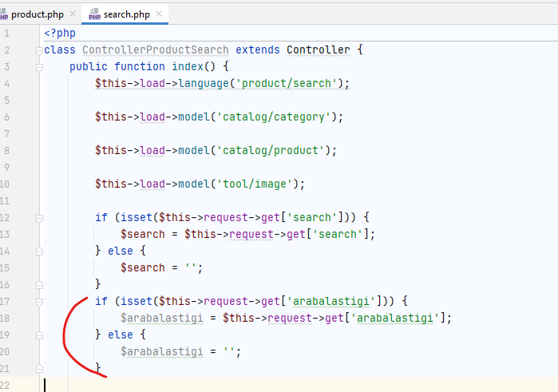This screenshot has height=392, width=558.
Task: Toggle the fold marker at line 21 closing brace
Action: [x=39, y=369]
